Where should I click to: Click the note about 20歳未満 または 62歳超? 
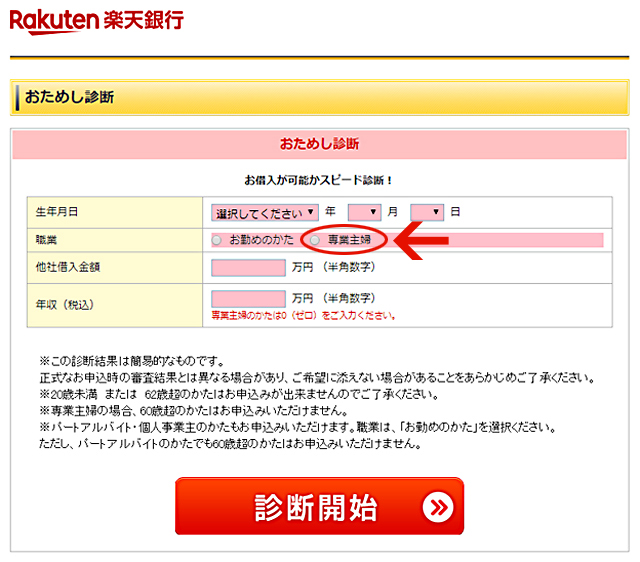click(239, 394)
